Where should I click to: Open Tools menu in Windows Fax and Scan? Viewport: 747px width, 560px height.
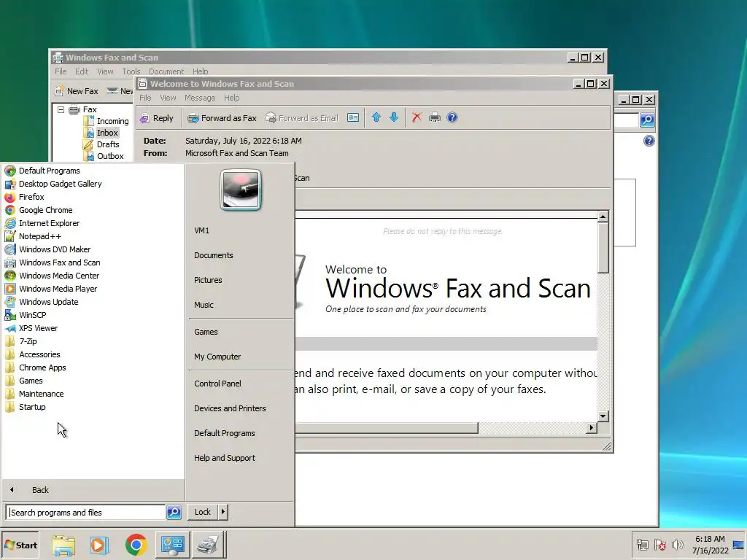pyautogui.click(x=131, y=71)
